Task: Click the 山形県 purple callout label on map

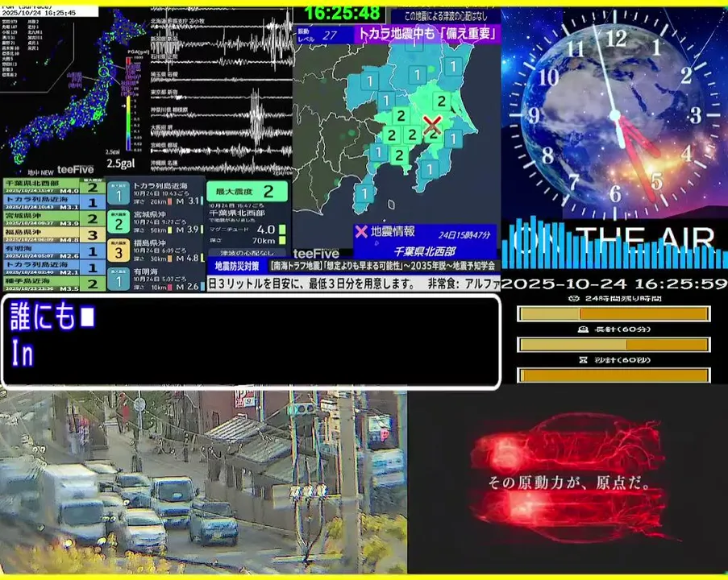Action: (75, 80)
